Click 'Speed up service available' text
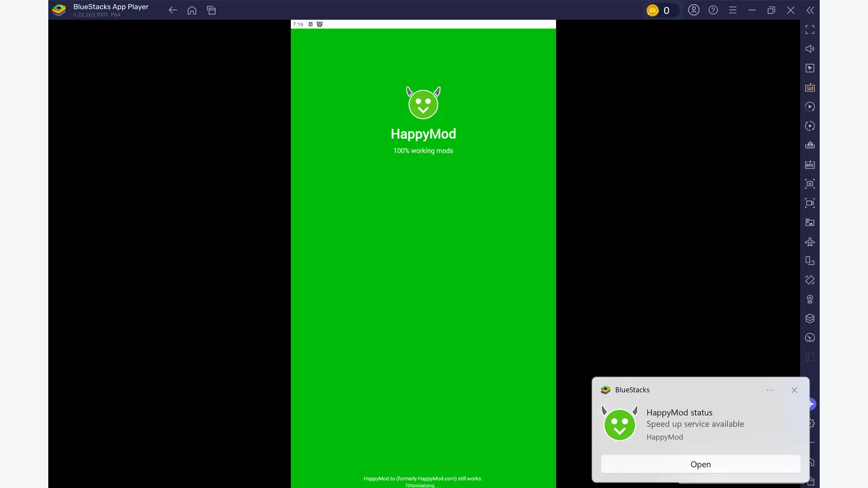The width and height of the screenshot is (868, 488). [x=695, y=424]
